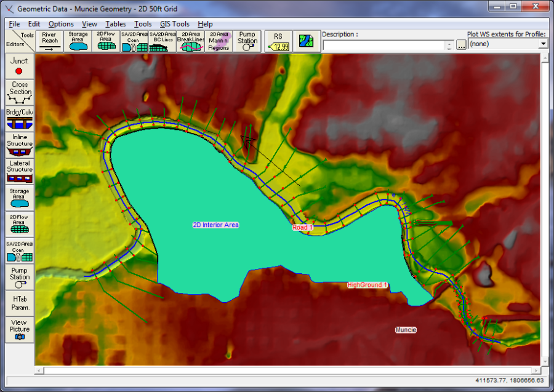Open the GIS Tools menu
The height and width of the screenshot is (392, 554).
pyautogui.click(x=175, y=24)
